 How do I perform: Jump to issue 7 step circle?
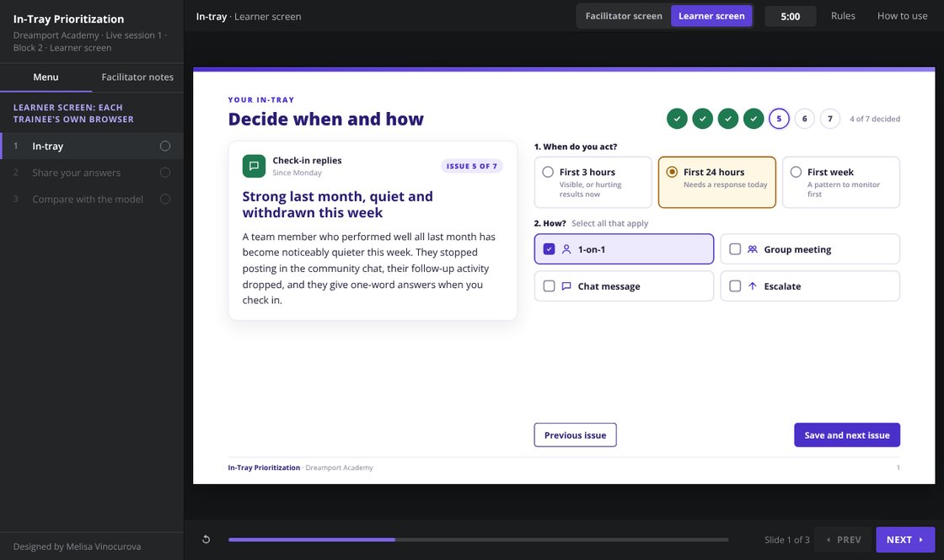click(x=829, y=119)
